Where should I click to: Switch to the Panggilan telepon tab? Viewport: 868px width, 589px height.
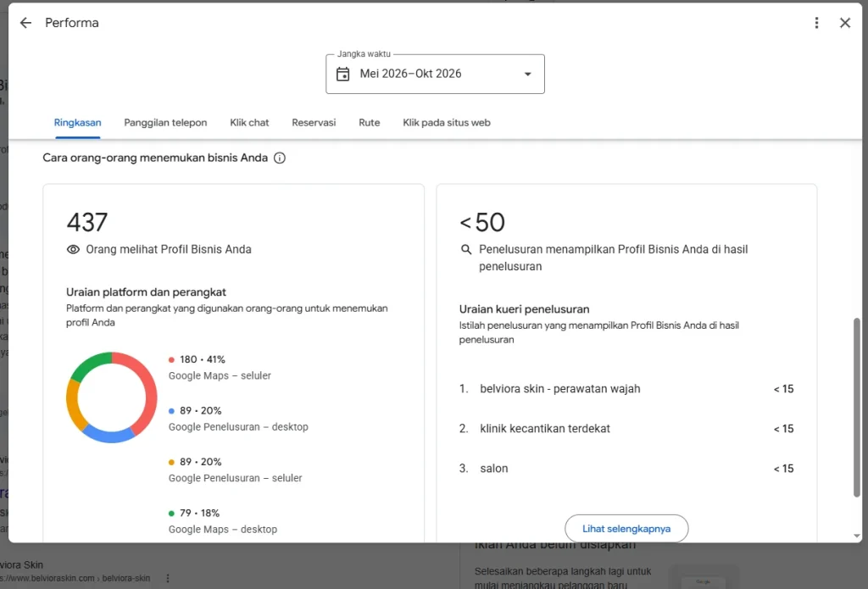tap(165, 122)
